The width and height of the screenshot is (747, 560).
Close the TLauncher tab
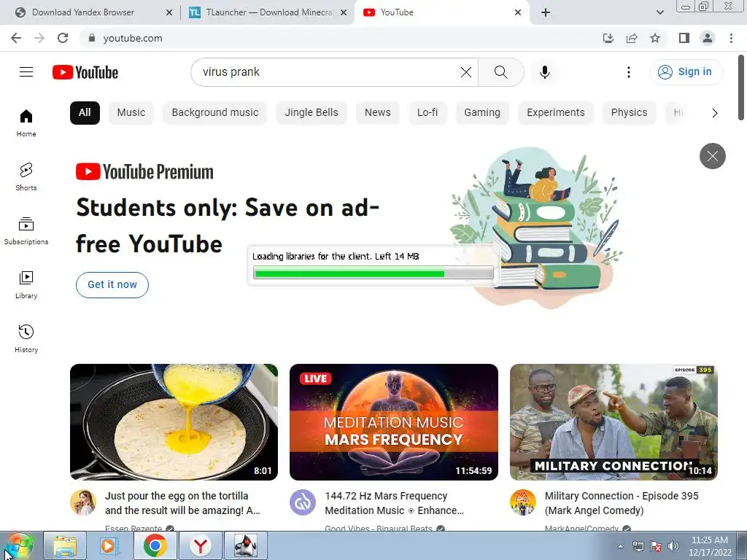[x=344, y=12]
